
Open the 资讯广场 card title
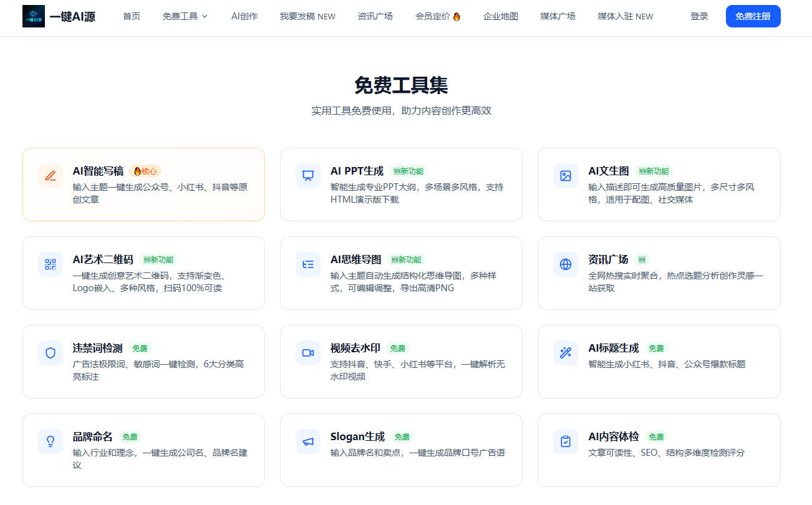608,259
